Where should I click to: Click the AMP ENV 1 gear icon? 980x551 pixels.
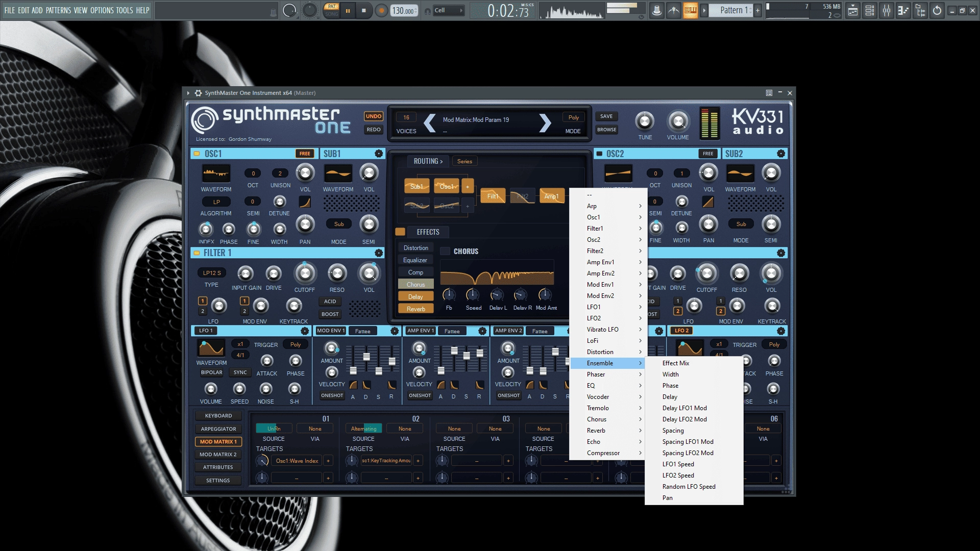pos(482,331)
